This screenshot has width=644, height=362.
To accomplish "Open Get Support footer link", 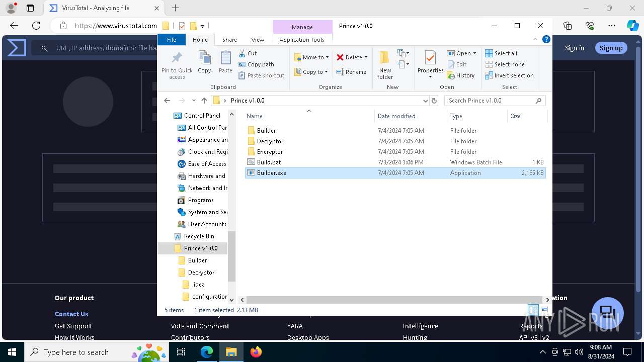I will pyautogui.click(x=73, y=326).
